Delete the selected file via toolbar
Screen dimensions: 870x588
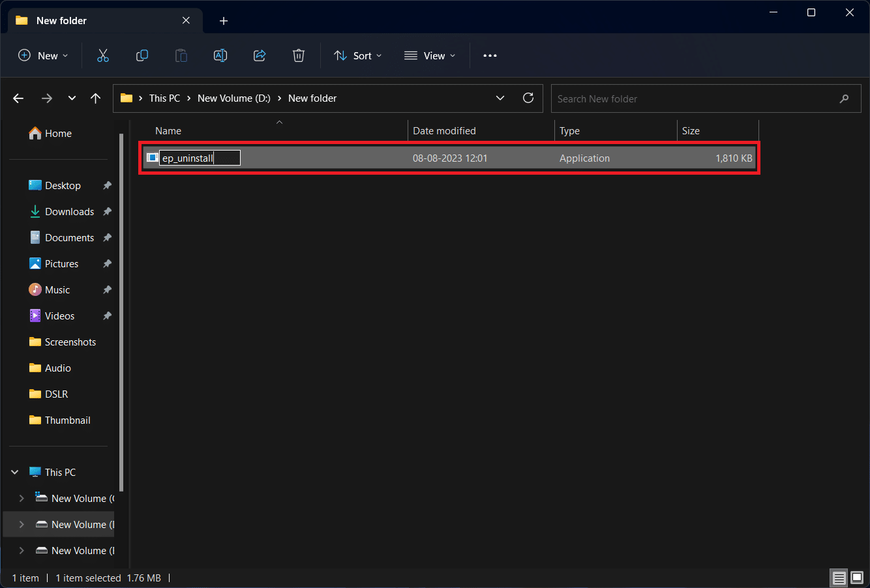pyautogui.click(x=298, y=55)
